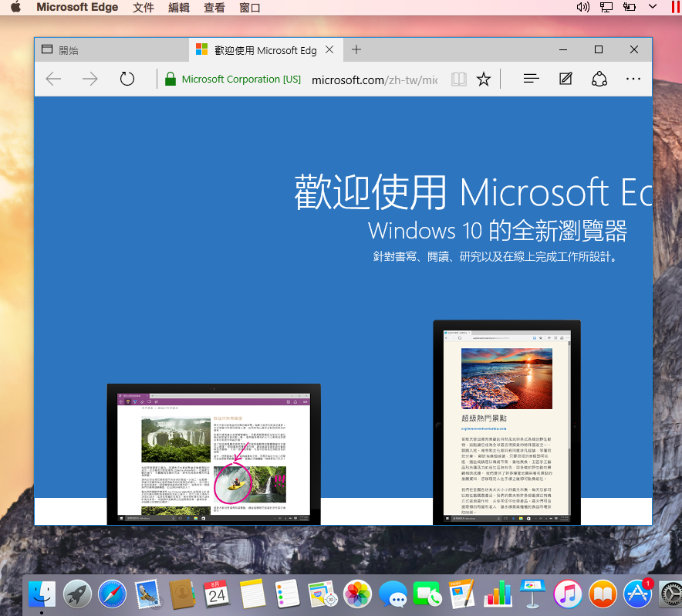Open the Hub three-lines icon
682x616 pixels.
(531, 79)
